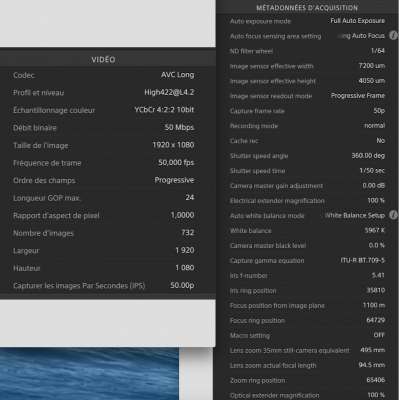The height and width of the screenshot is (400, 399).
Task: Click info icon beside Auto white balance mode
Action: click(x=393, y=215)
